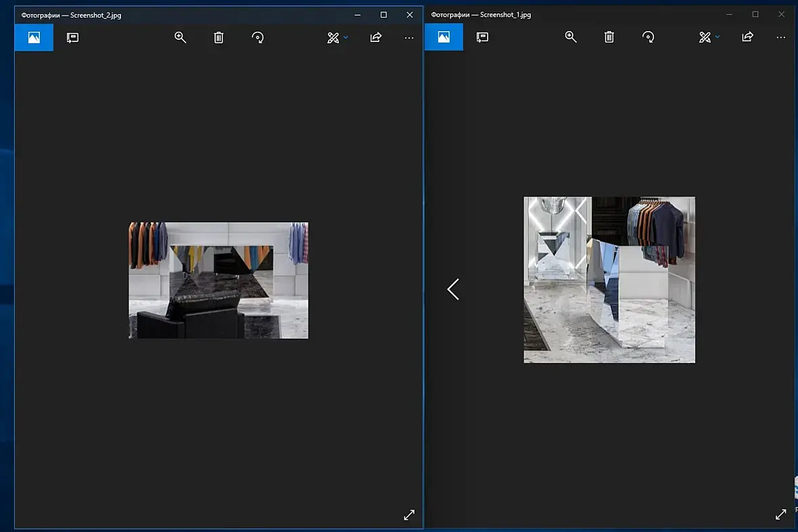Viewport: 798px width, 532px height.
Task: Rotate the Screenshot_2.jpg image
Action: (x=258, y=37)
